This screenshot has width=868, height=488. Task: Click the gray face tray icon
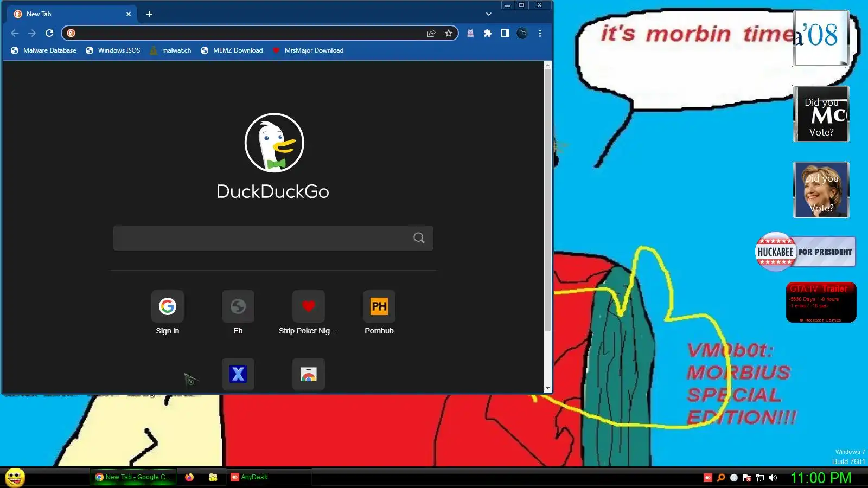734,478
